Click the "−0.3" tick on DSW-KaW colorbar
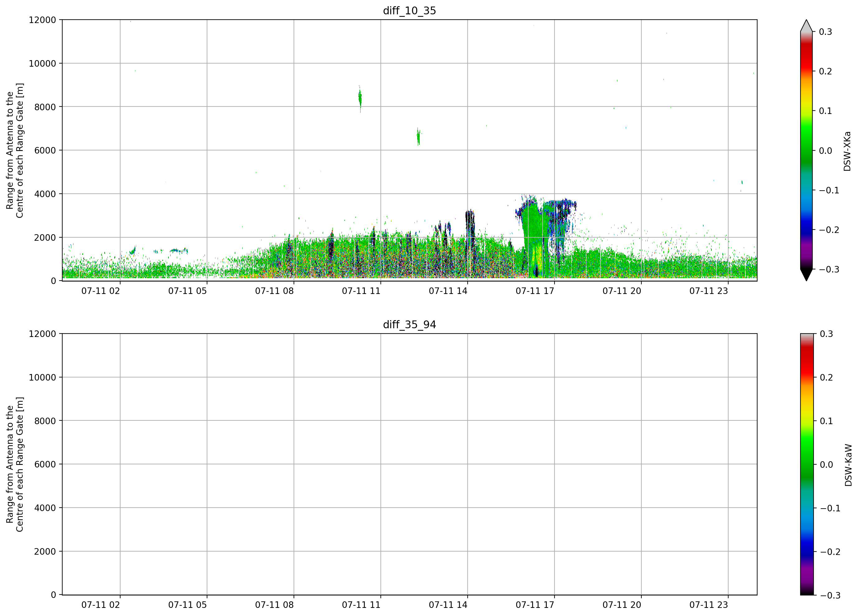 (x=830, y=595)
